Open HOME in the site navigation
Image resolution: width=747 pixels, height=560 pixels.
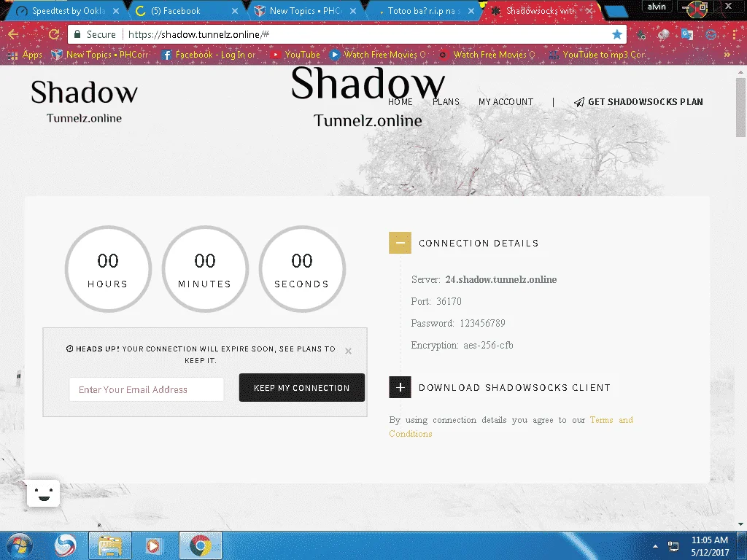click(x=400, y=102)
